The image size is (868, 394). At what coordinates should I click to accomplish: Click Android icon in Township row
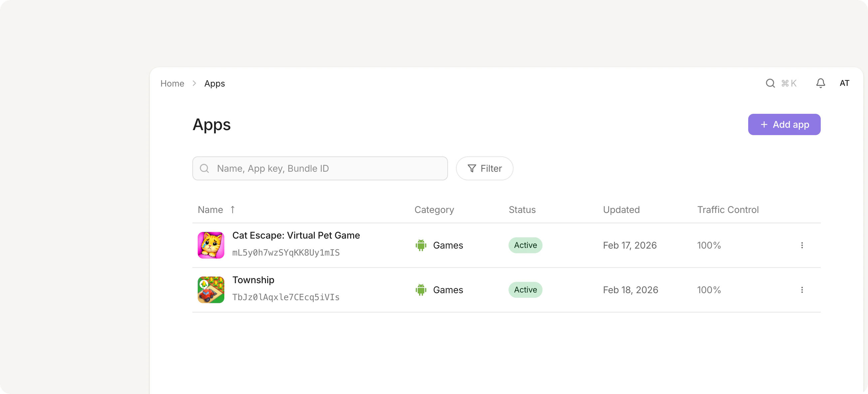(x=421, y=290)
